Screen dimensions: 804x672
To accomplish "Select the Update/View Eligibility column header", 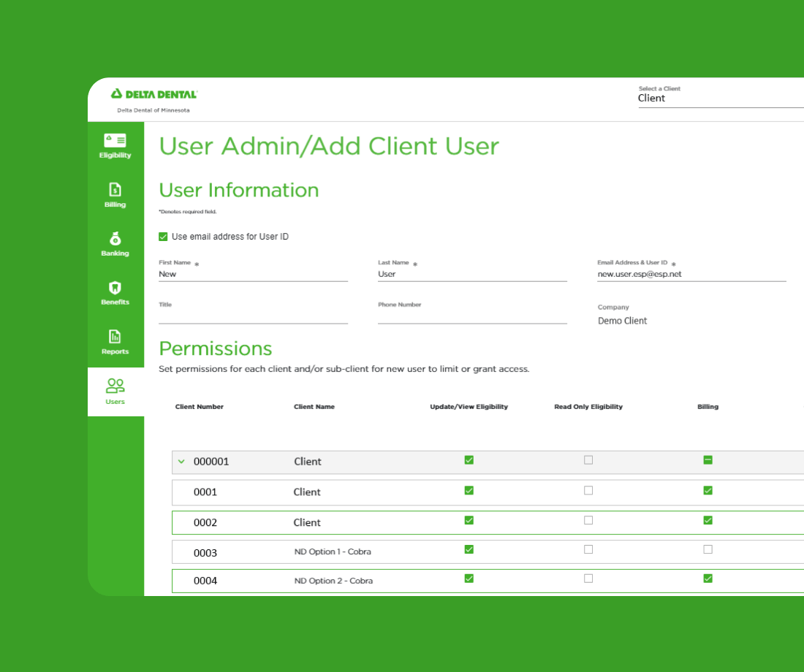I will click(x=469, y=406).
